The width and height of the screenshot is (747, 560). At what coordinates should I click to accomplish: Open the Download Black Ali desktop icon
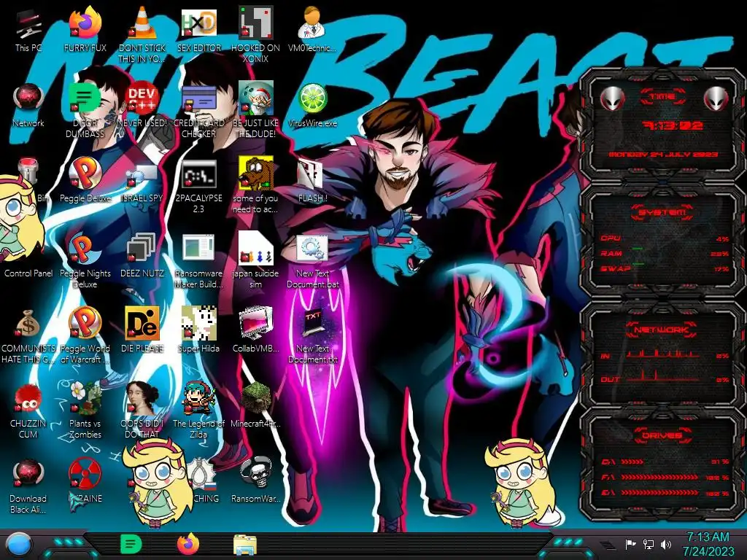coord(28,474)
